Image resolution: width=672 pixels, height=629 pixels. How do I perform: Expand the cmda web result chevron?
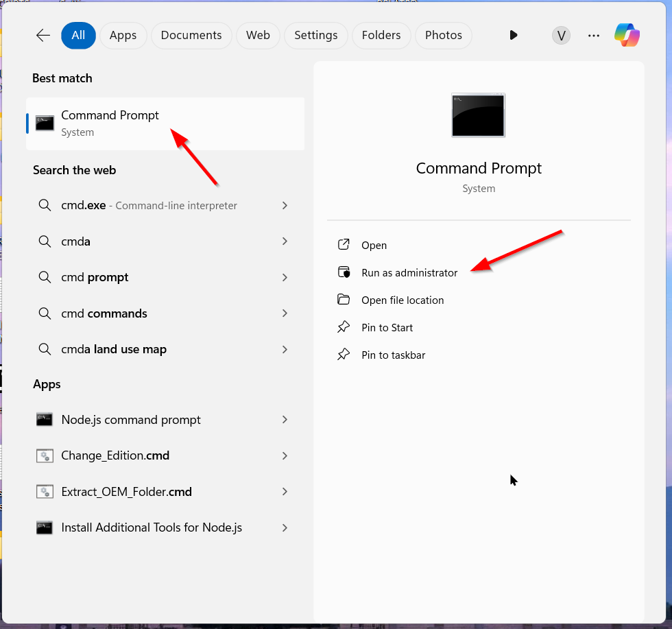click(x=285, y=241)
